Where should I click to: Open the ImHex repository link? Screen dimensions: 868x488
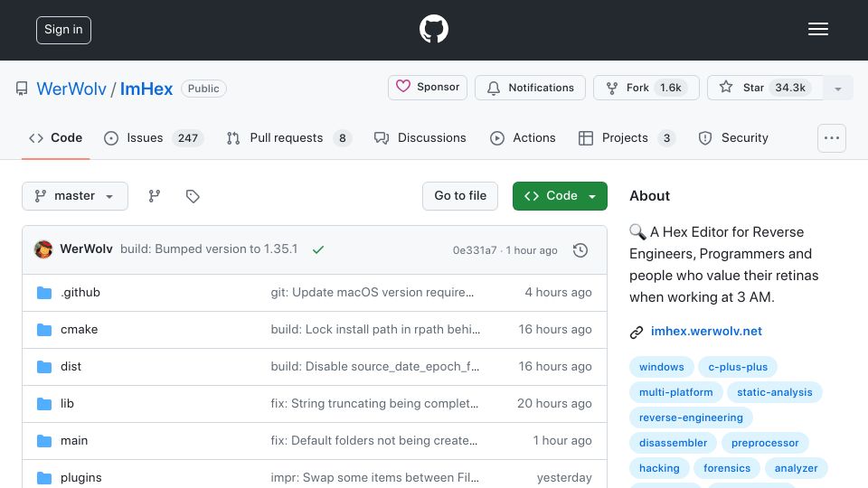[146, 89]
